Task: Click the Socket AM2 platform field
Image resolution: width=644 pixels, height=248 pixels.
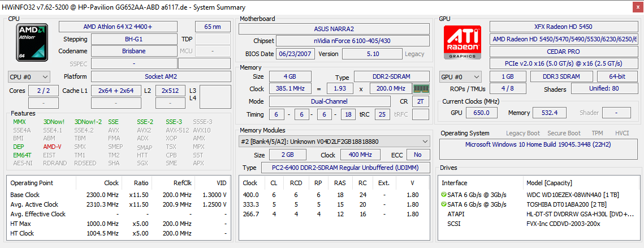Action: pos(161,77)
